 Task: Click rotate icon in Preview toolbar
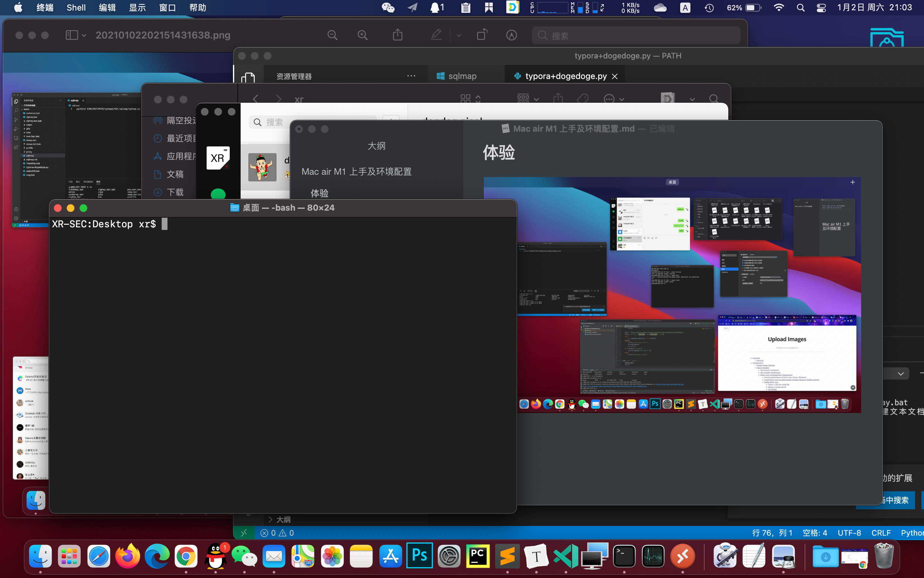coord(482,35)
